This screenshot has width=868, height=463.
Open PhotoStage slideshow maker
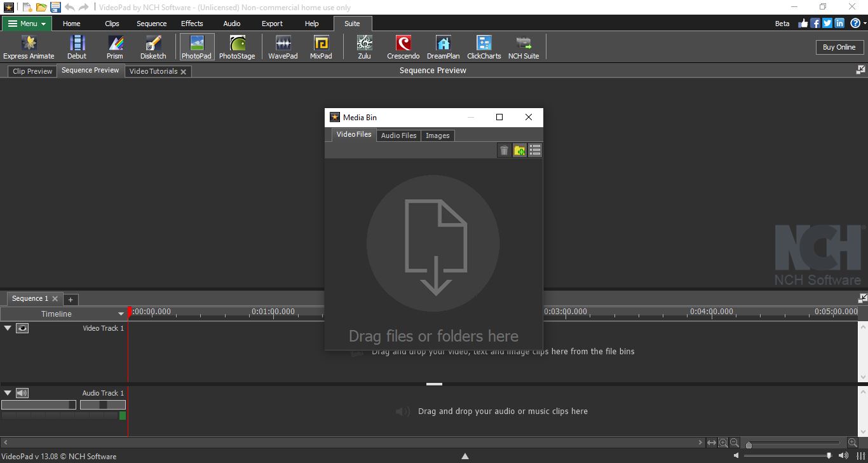pos(237,47)
